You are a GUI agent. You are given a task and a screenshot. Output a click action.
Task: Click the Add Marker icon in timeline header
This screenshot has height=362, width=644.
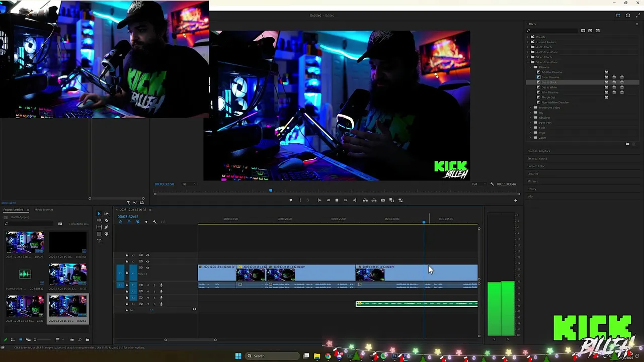146,222
